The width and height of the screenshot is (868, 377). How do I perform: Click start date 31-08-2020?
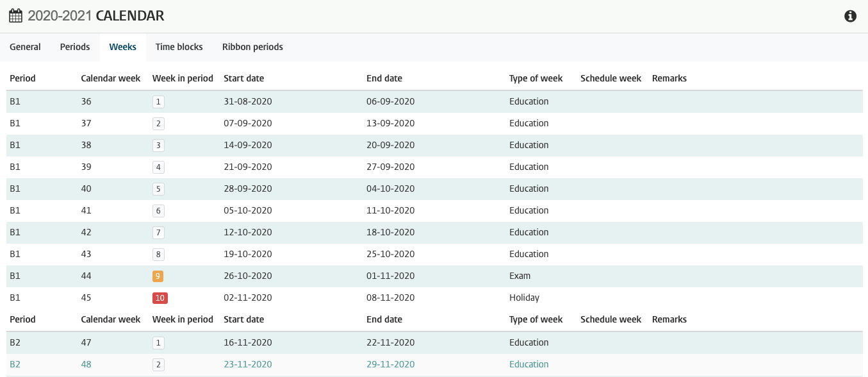[248, 101]
